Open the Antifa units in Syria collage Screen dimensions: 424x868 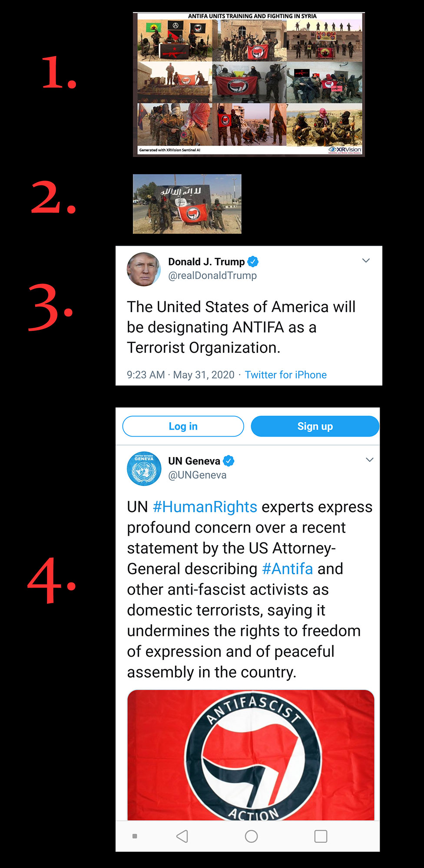coord(249,84)
